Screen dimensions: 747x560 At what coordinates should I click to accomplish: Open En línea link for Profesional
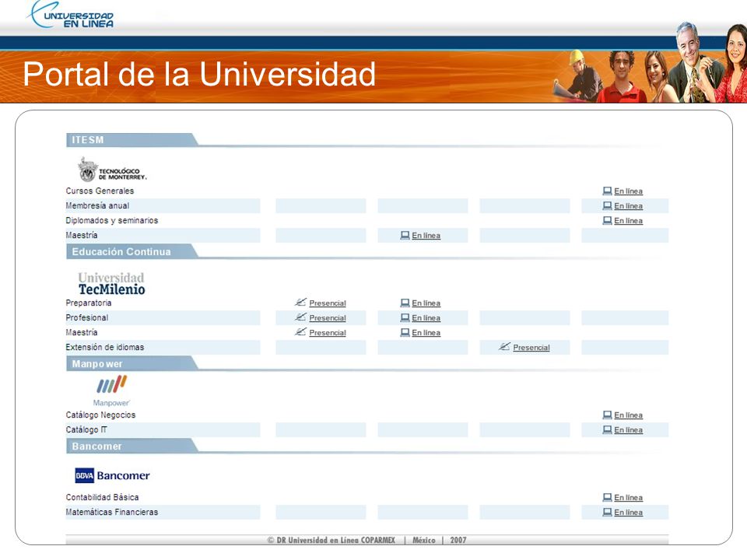pyautogui.click(x=426, y=318)
